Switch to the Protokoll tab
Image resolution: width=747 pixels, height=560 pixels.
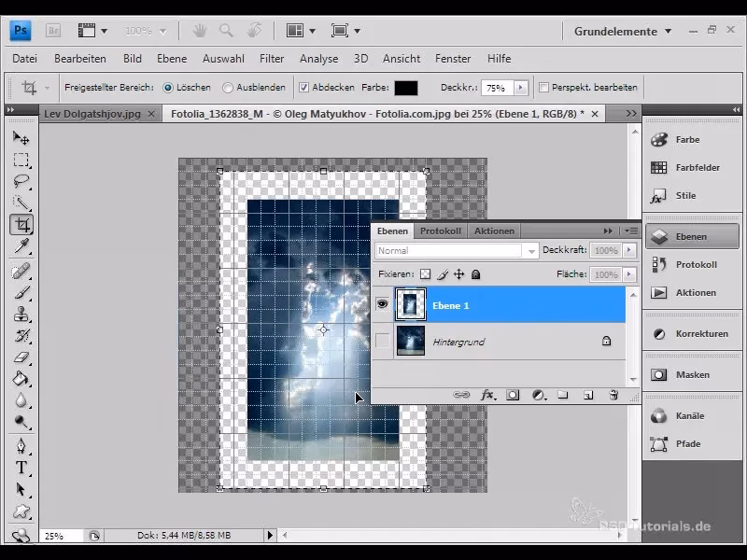click(x=441, y=231)
